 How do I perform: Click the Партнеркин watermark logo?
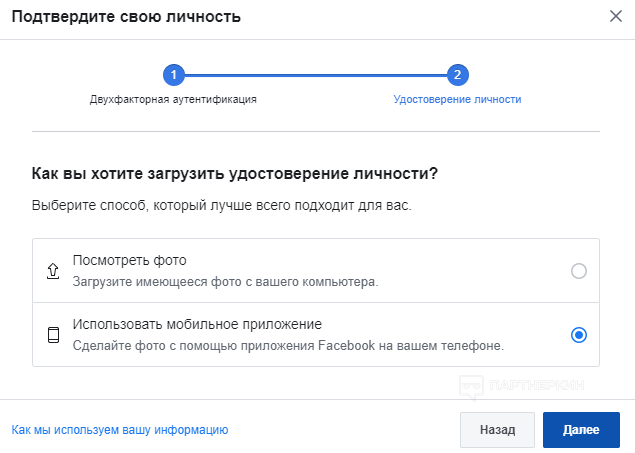click(x=522, y=386)
